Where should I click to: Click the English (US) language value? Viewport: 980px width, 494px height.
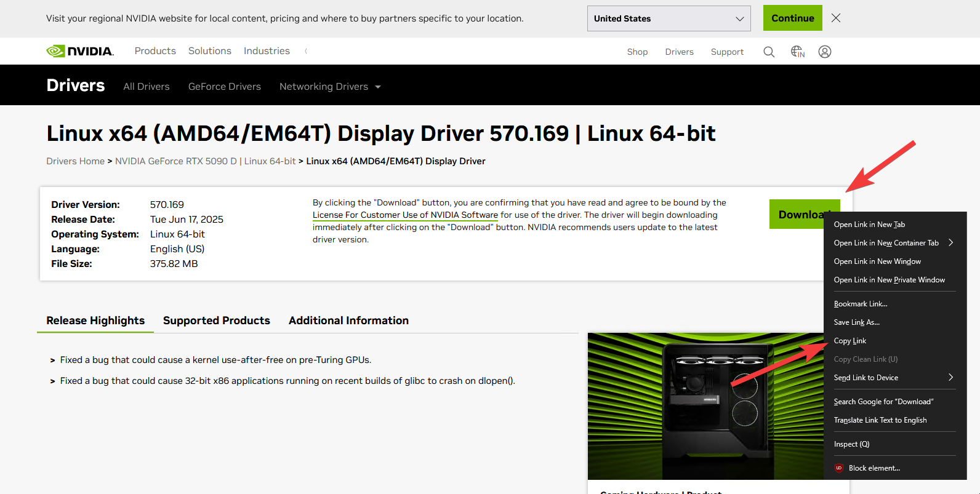point(177,249)
